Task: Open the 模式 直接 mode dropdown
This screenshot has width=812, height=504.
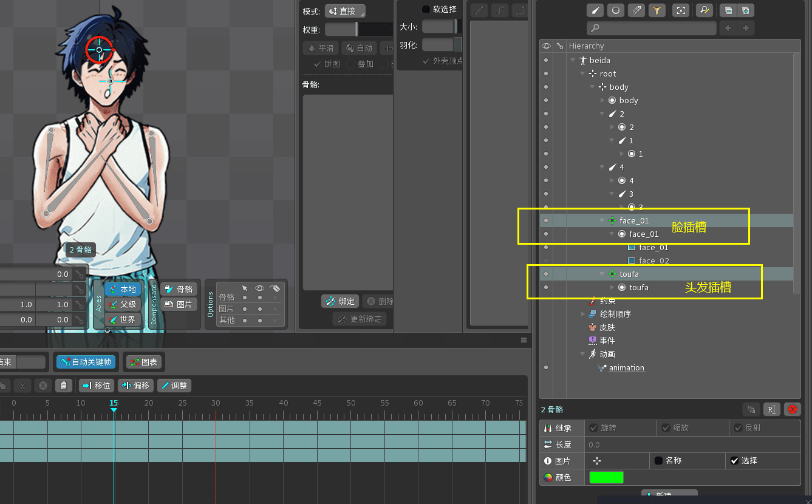Action: pos(345,11)
